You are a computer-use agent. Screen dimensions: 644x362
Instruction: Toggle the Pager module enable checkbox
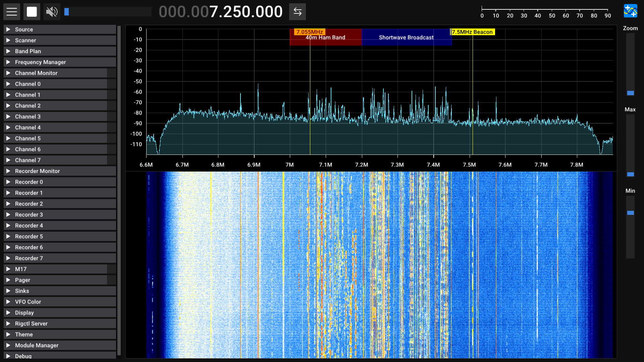(x=111, y=280)
